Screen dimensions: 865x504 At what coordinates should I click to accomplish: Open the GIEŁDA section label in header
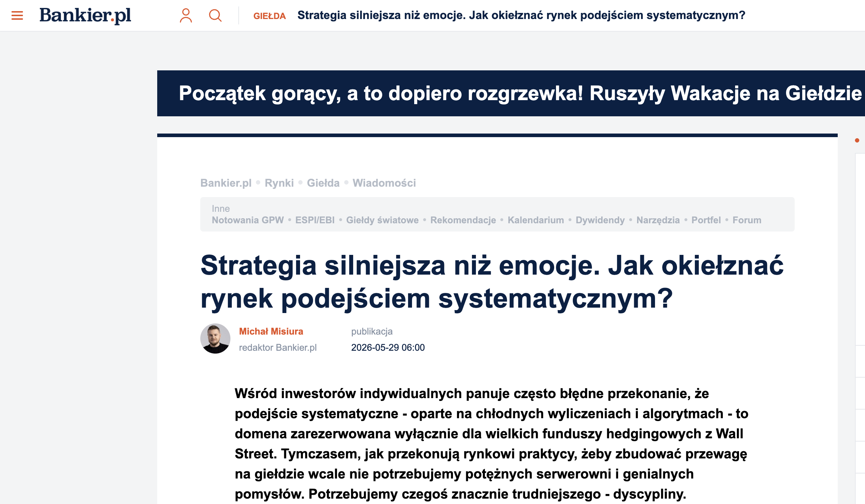coord(270,16)
